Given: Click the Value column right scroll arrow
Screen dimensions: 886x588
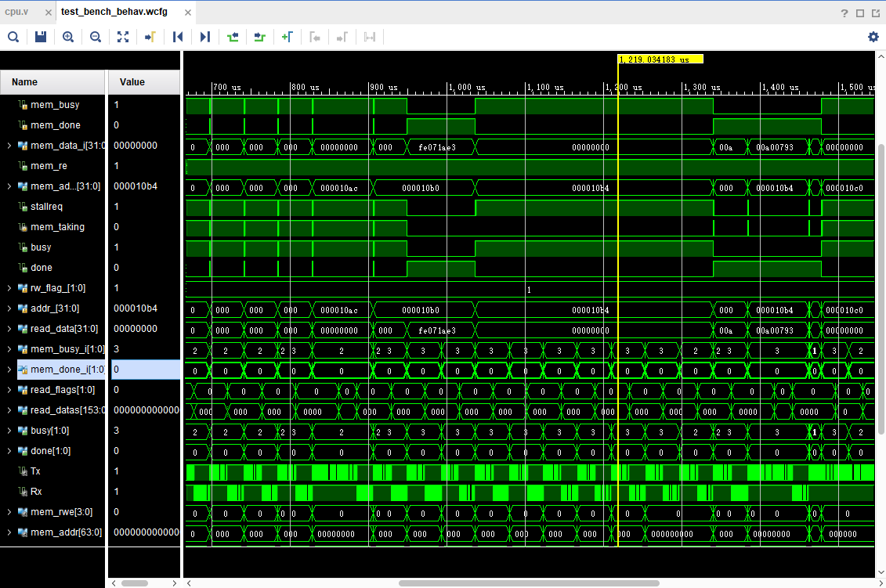Looking at the screenshot, I should click(174, 583).
